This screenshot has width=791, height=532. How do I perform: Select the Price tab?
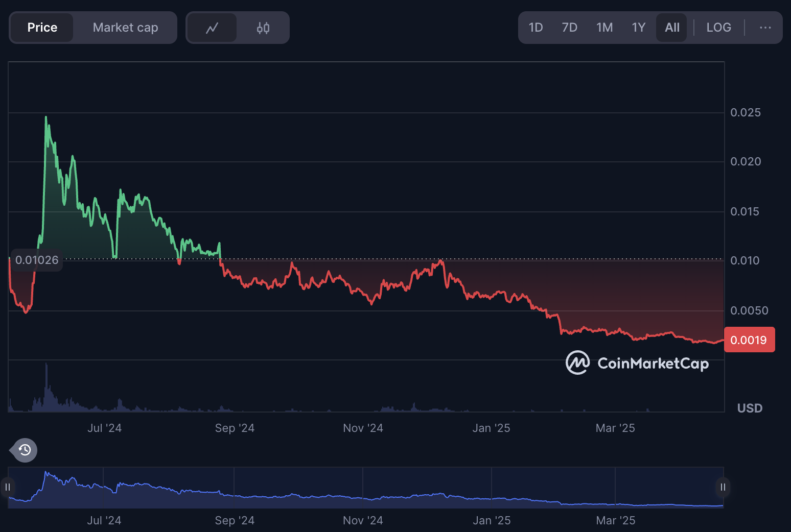tap(42, 28)
